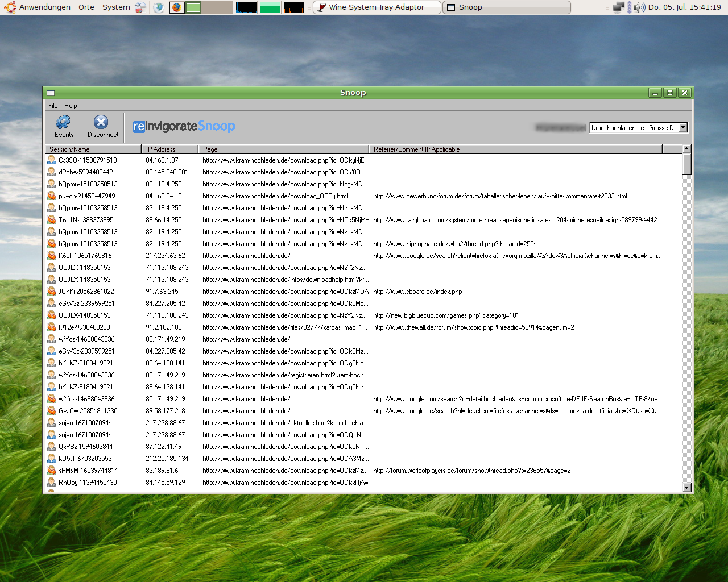The width and height of the screenshot is (728, 582).
Task: Click visitor icon for session RhQby-11394450430
Action: click(x=51, y=483)
